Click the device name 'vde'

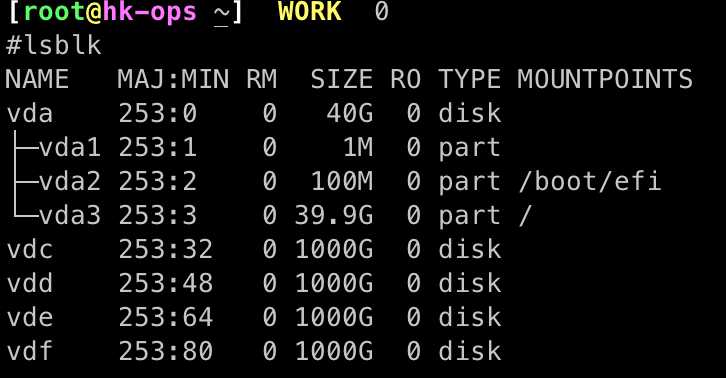[30, 317]
